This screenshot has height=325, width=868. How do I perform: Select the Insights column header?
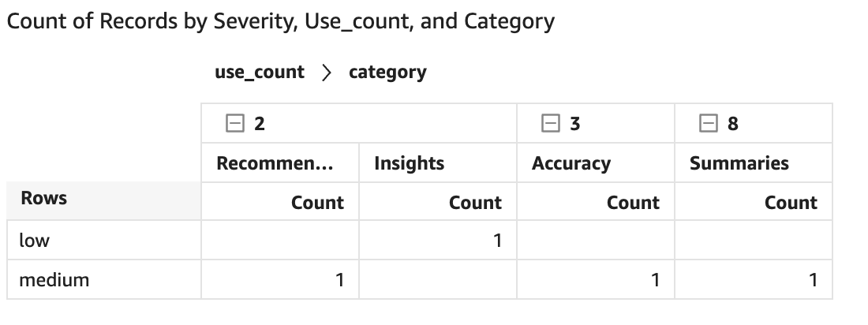(409, 163)
